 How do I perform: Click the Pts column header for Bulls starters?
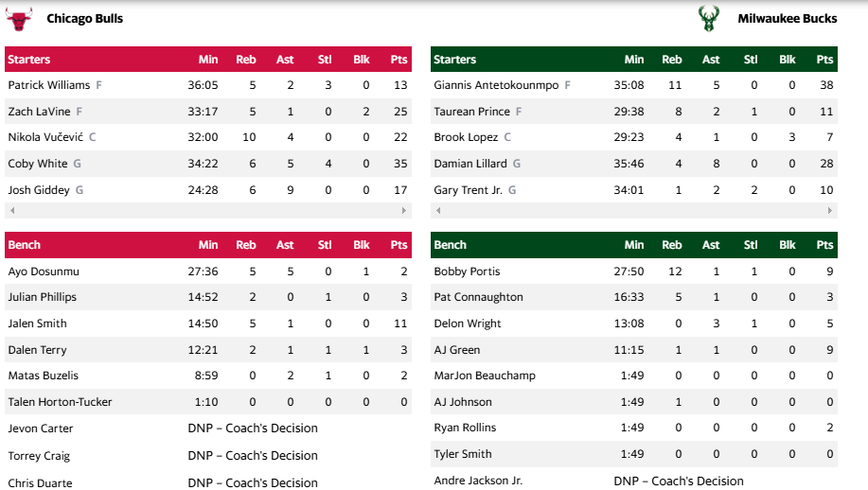[x=399, y=60]
